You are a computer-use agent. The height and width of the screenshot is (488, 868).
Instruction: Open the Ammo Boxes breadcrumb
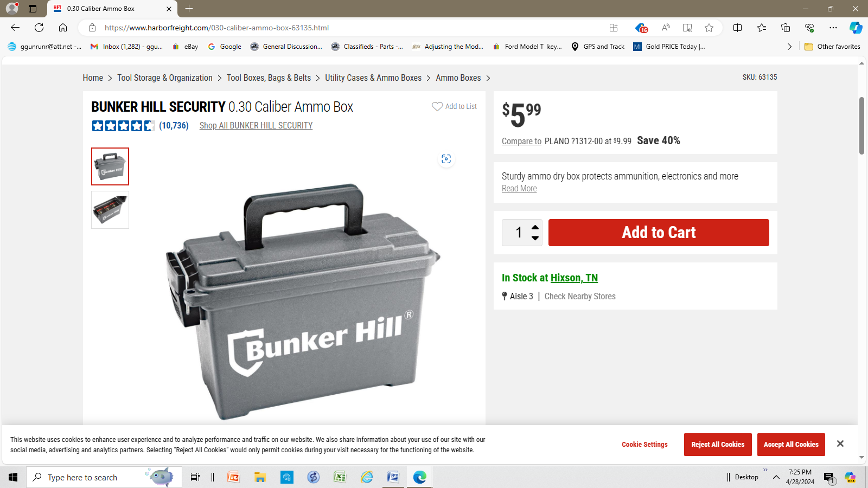click(458, 78)
